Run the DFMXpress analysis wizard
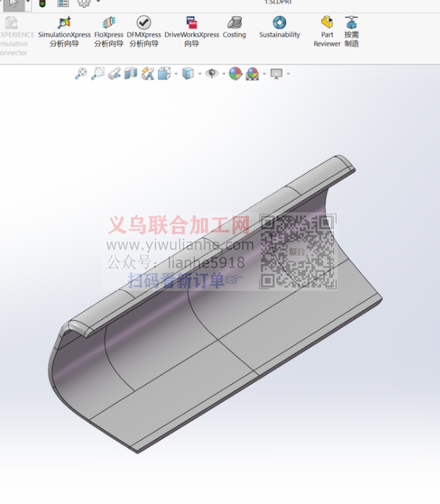Screen dimensions: 440x504 pos(144,31)
